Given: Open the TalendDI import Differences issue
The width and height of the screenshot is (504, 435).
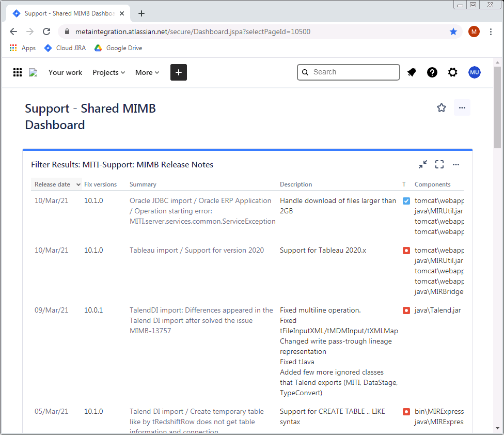Looking at the screenshot, I should (201, 320).
